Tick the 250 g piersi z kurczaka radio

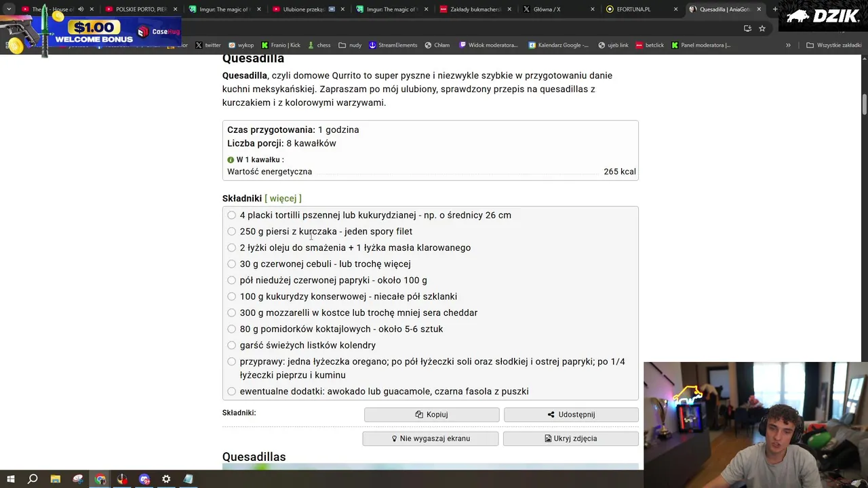pos(232,231)
